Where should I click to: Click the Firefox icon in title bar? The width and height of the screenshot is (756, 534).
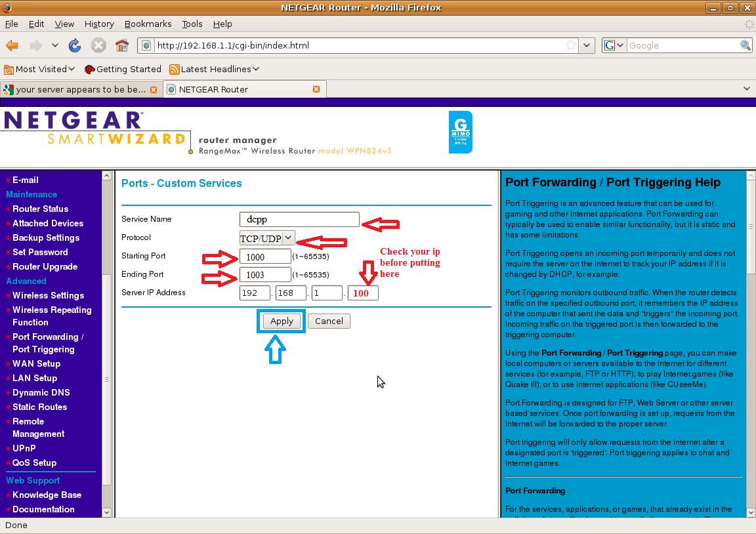(x=7, y=7)
